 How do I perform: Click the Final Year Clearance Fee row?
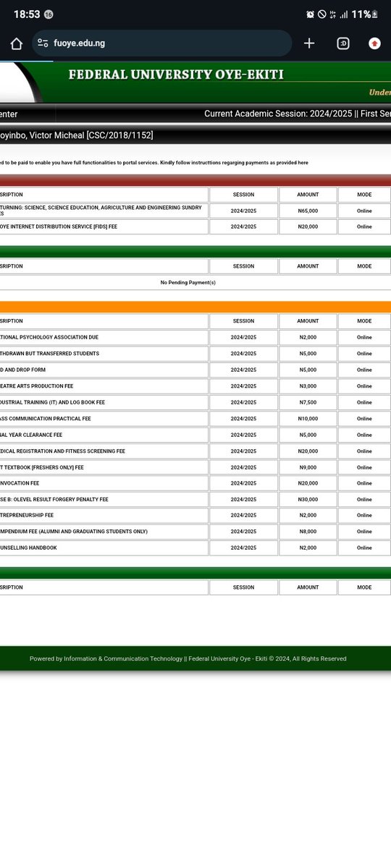[195, 435]
